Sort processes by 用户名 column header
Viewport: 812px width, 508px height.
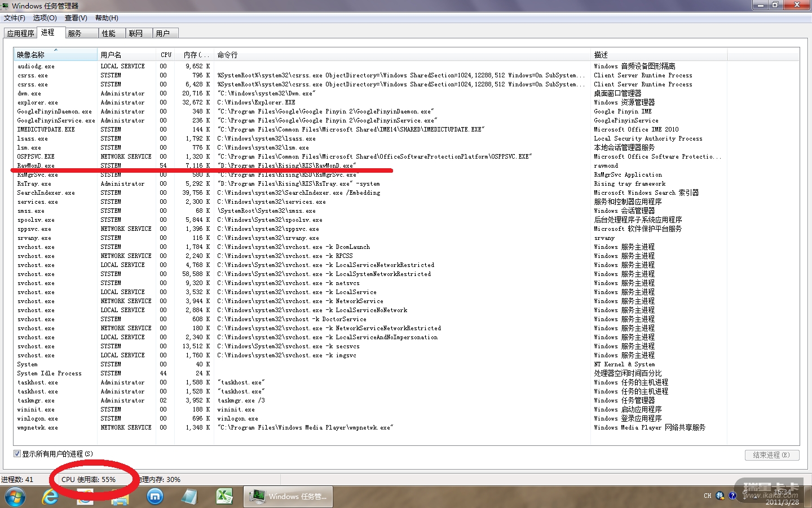(x=126, y=55)
